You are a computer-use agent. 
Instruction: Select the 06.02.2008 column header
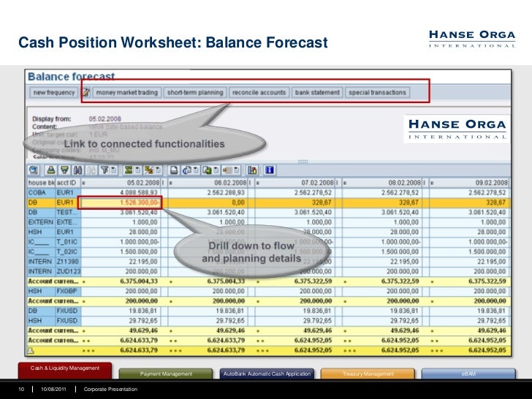(208, 183)
